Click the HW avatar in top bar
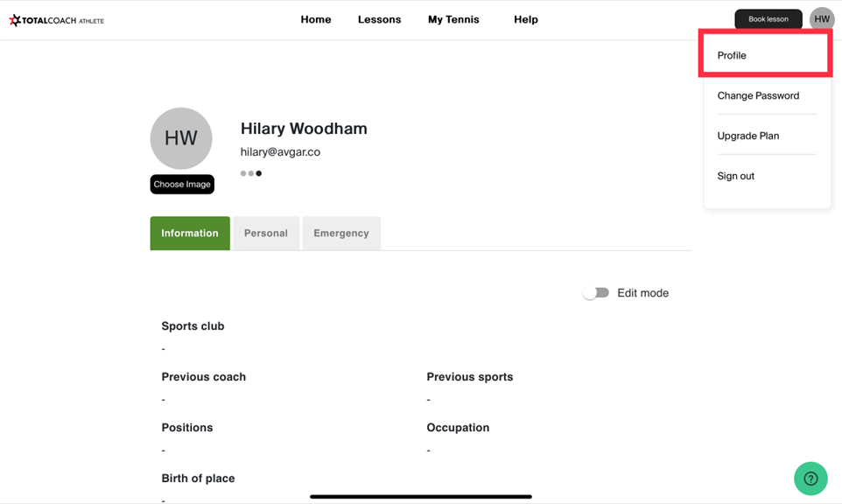842x504 pixels. tap(822, 19)
